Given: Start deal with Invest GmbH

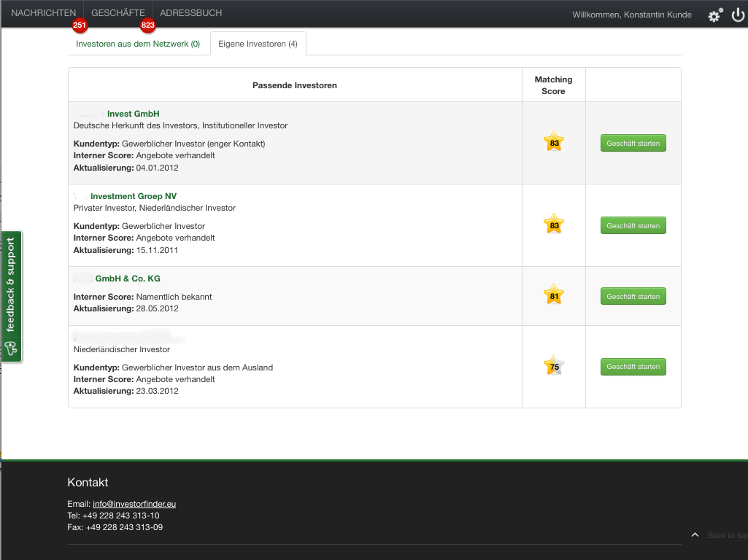Looking at the screenshot, I should click(633, 144).
